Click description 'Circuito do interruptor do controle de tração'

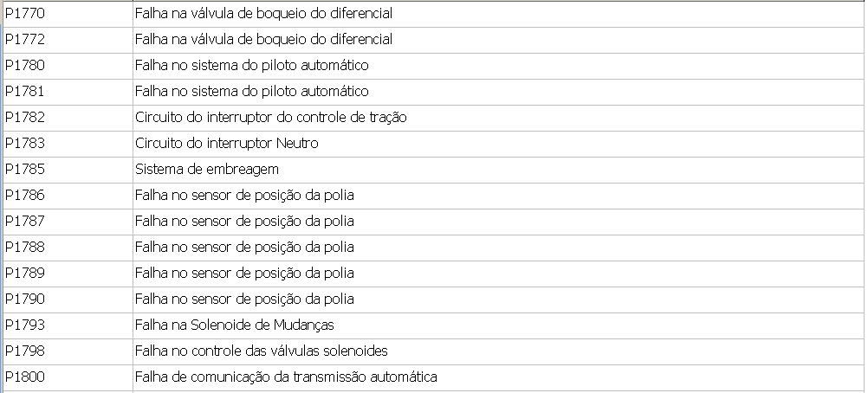pyautogui.click(x=270, y=118)
